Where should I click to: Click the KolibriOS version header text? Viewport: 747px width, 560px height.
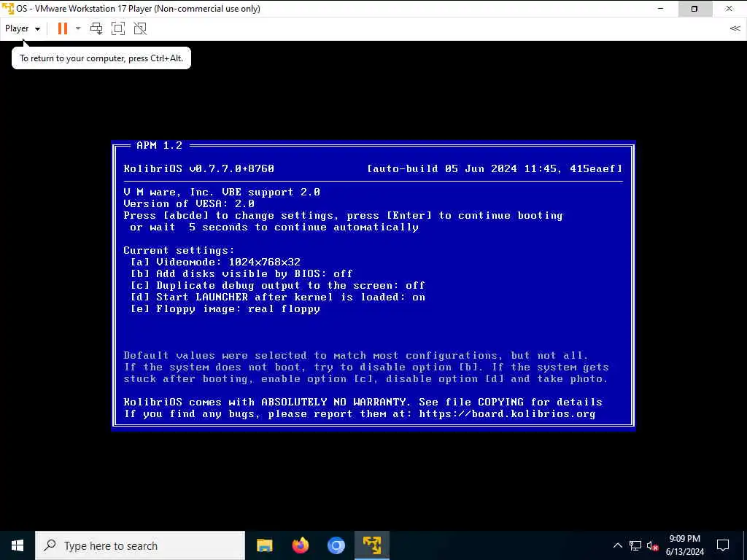coord(198,168)
